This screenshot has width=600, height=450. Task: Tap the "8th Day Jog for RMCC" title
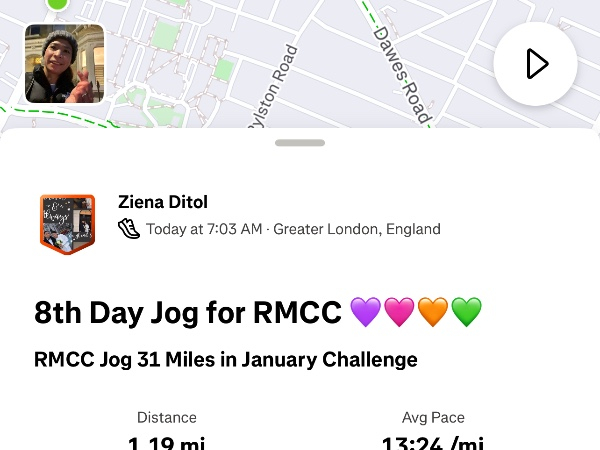coord(189,312)
